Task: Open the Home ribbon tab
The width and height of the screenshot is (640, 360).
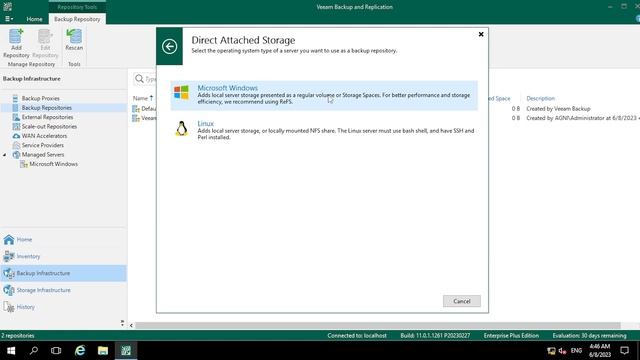Action: pos(34,19)
